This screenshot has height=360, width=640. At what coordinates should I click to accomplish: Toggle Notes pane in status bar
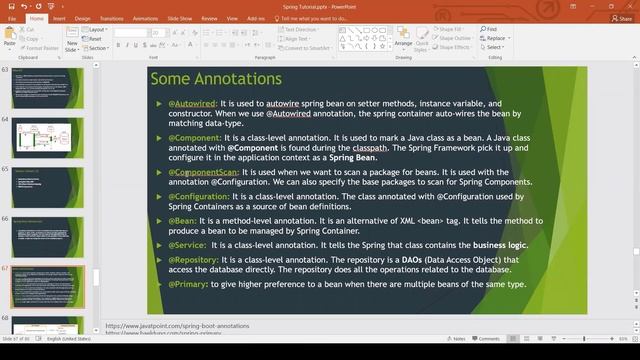[456, 339]
